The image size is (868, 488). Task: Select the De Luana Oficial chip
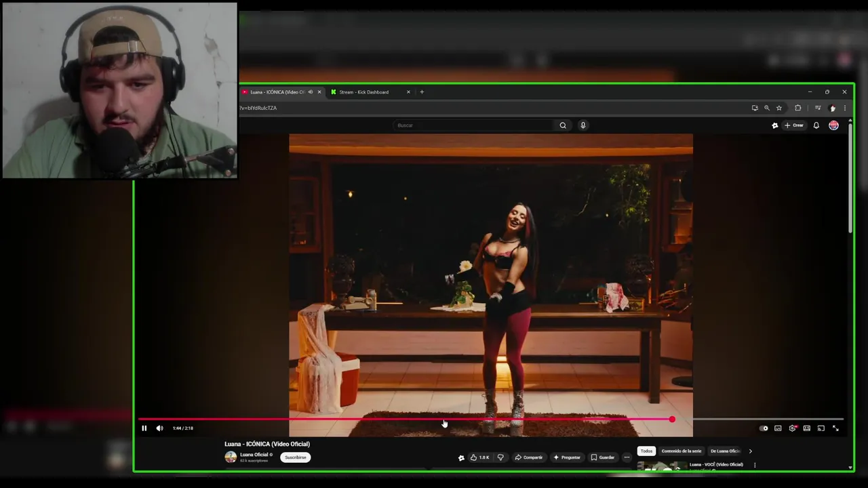(x=725, y=451)
